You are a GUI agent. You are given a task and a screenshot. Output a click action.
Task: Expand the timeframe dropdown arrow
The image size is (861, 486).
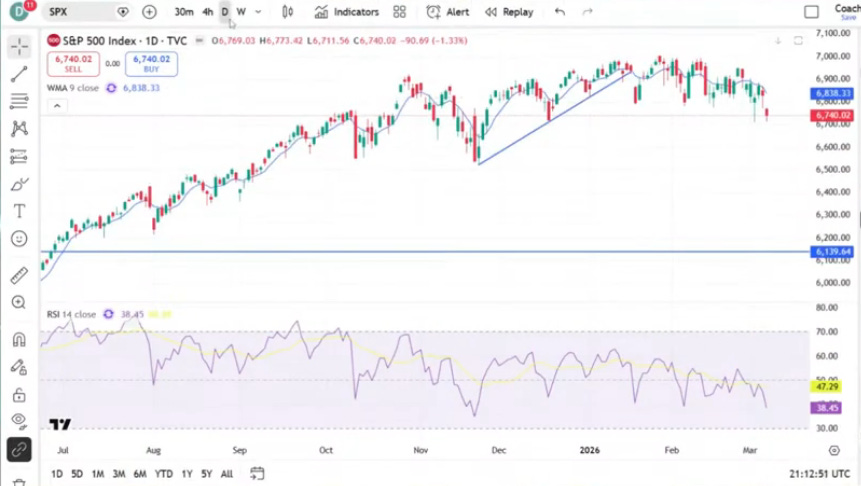258,12
